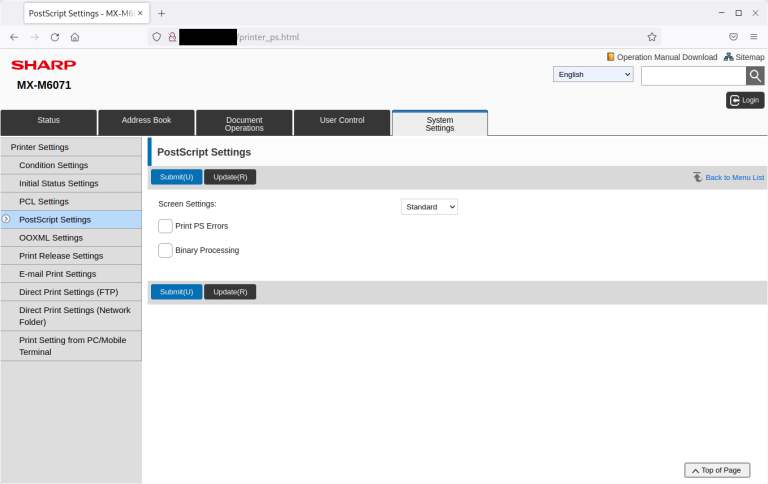Open the Pocket save icon
The image size is (768, 484).
click(733, 37)
